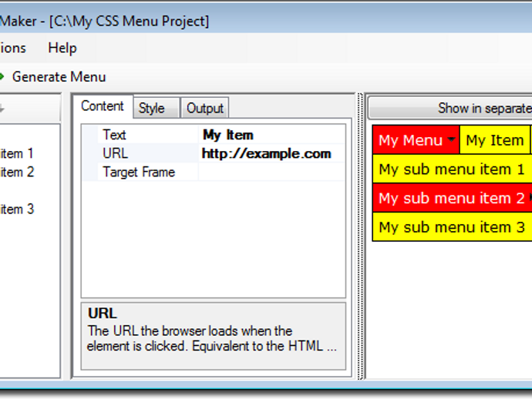Screen dimensions: 532x399
Task: Select the Text property label
Action: (x=114, y=135)
